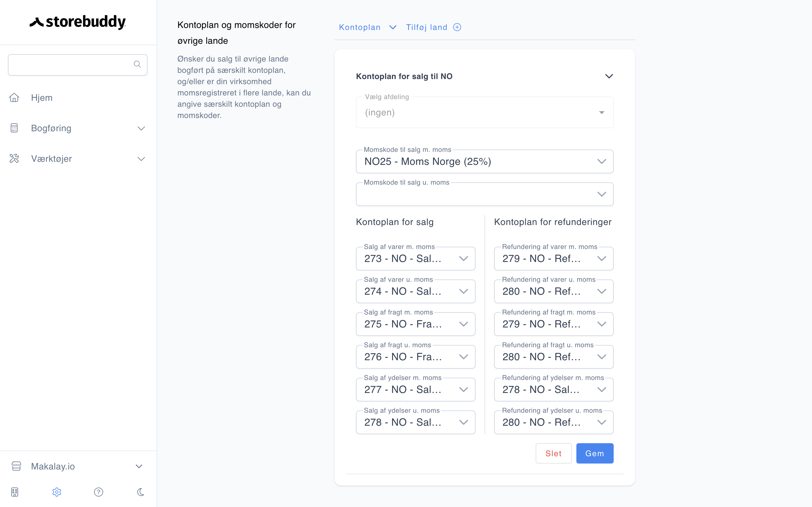Open the Vælg afdeling dropdown

485,112
